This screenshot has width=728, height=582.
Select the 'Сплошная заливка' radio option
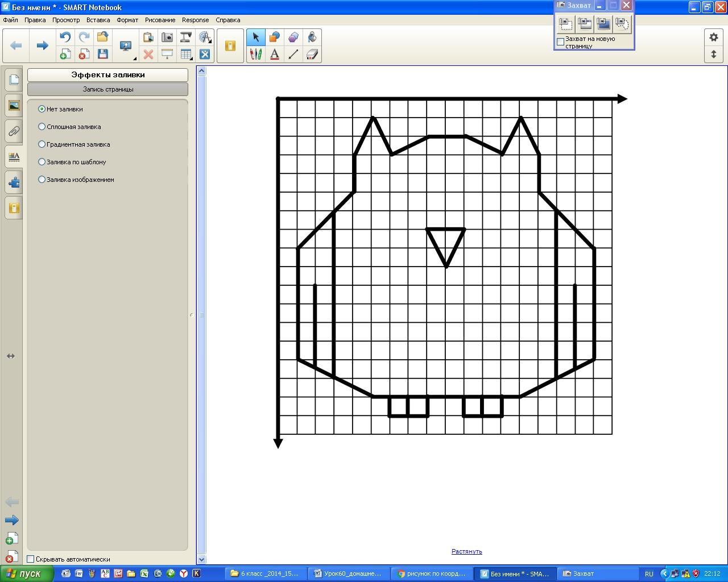click(x=42, y=127)
